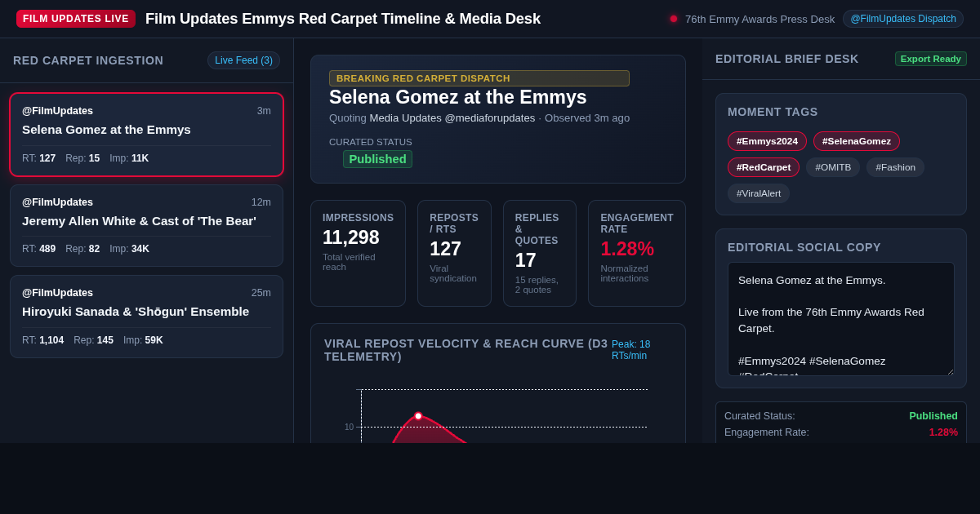Click the RT: 489 stat on Jeremy Allen White card

(38, 249)
